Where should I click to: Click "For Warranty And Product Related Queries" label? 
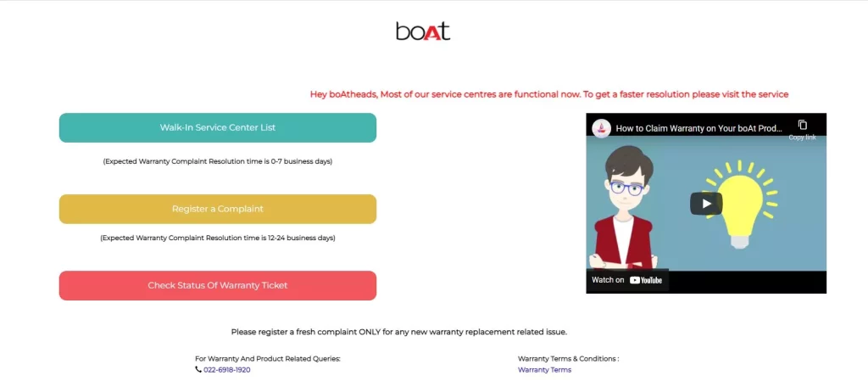pos(268,359)
